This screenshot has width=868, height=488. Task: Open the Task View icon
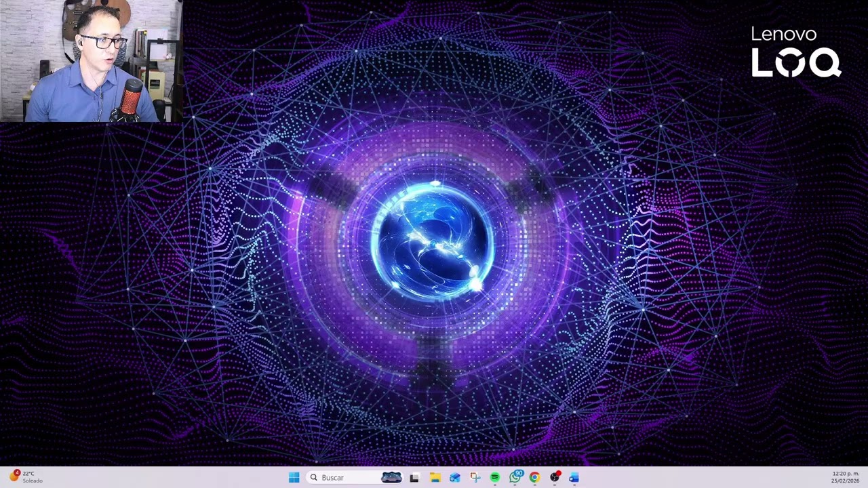point(414,478)
